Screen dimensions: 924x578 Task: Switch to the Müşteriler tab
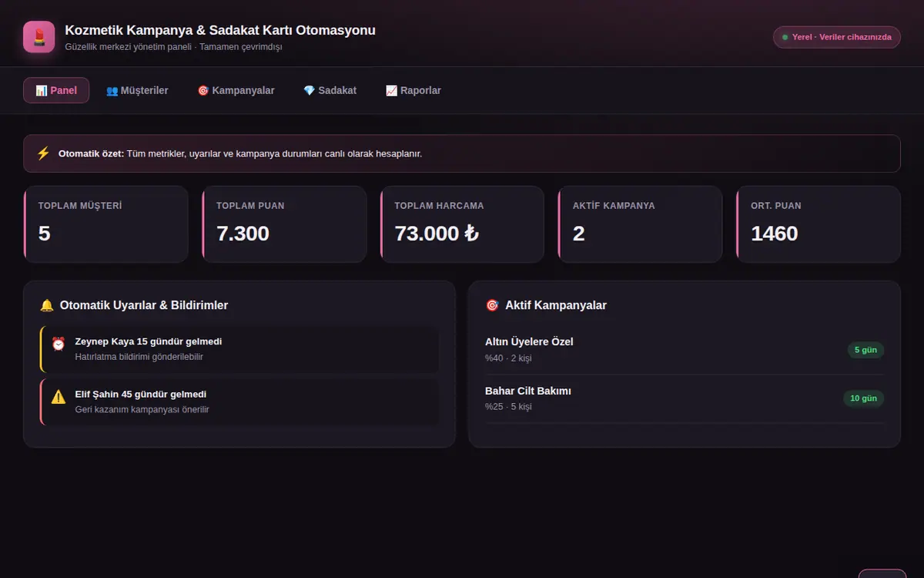click(x=137, y=90)
